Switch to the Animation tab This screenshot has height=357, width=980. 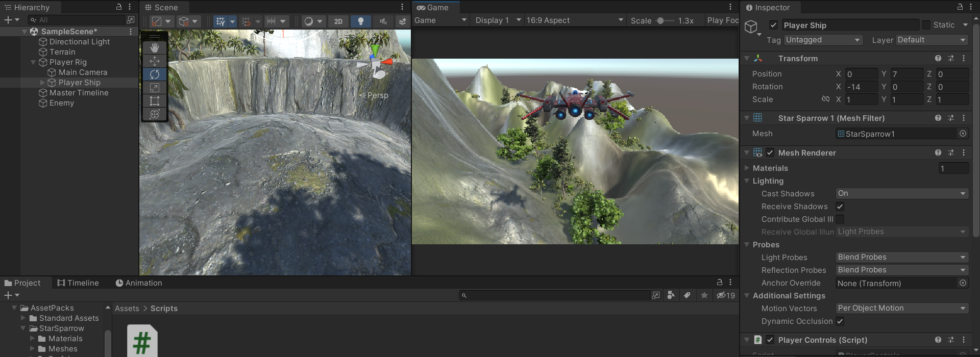click(x=139, y=283)
